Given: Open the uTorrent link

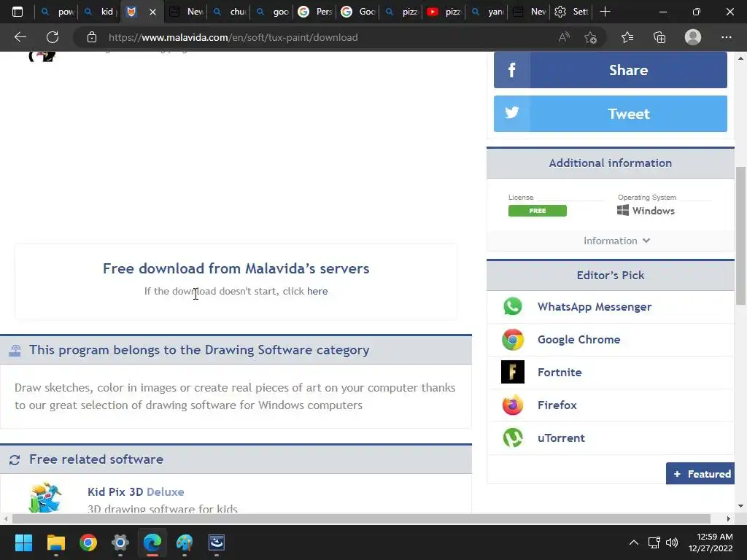Looking at the screenshot, I should pos(561,437).
